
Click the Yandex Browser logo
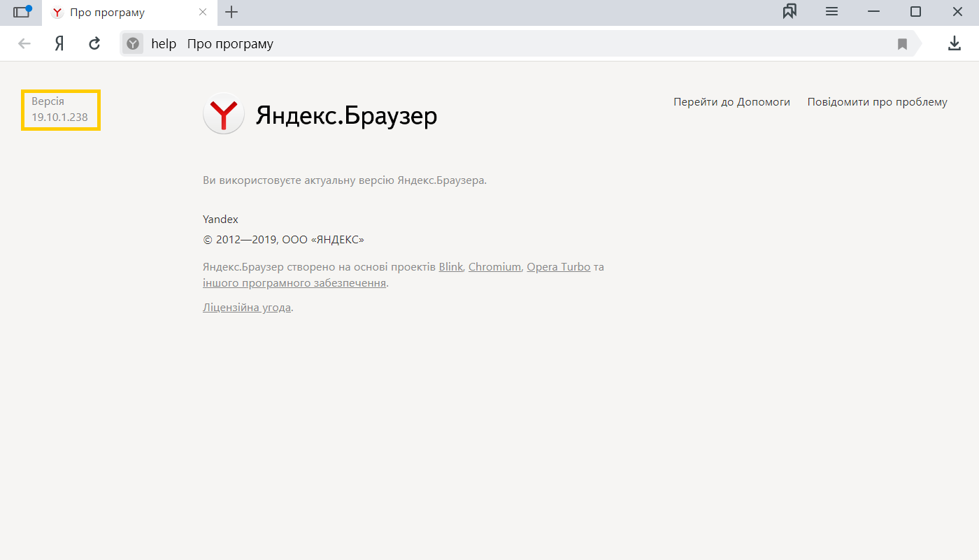click(223, 114)
